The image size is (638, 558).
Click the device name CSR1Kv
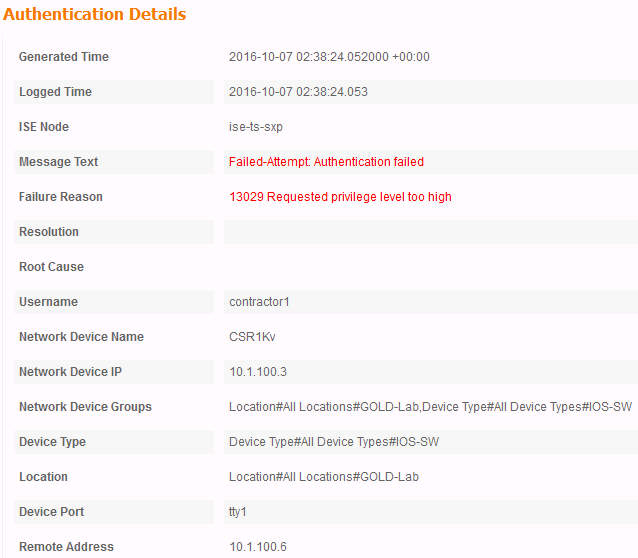[x=252, y=337]
